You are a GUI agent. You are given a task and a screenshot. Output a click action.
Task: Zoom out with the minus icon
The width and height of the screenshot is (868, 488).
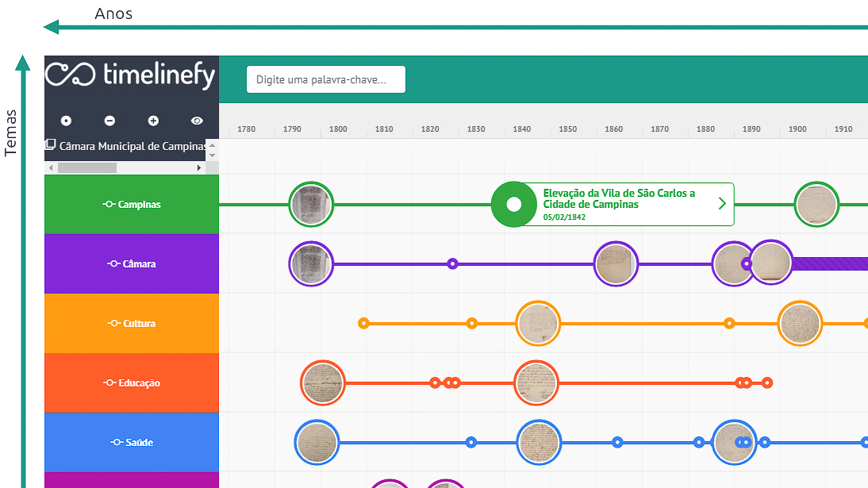click(109, 121)
